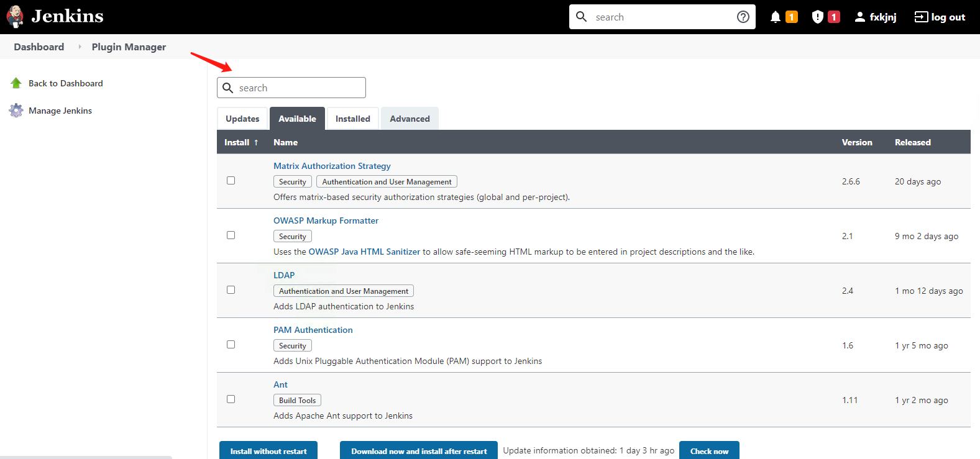Open the security shield warning icon

pos(818,17)
